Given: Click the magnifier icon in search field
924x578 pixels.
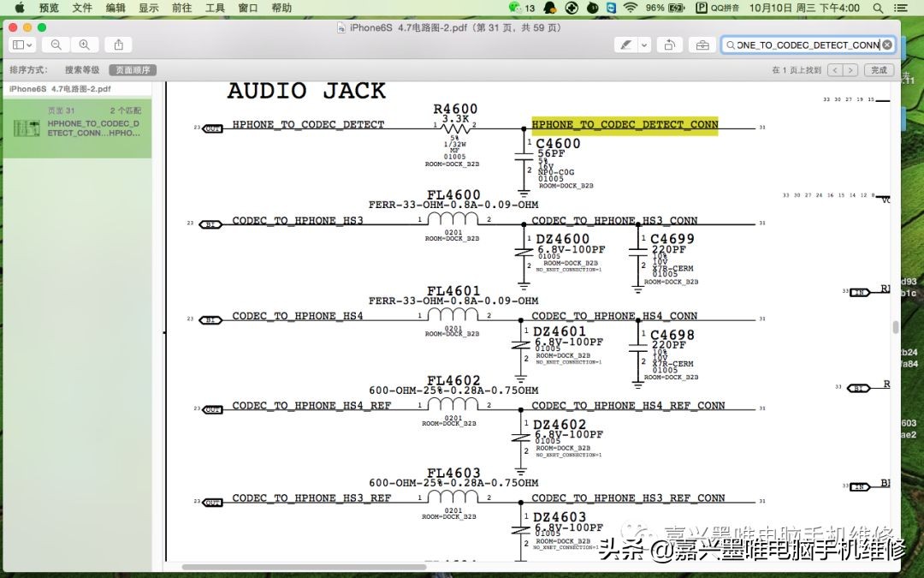Looking at the screenshot, I should pyautogui.click(x=731, y=45).
